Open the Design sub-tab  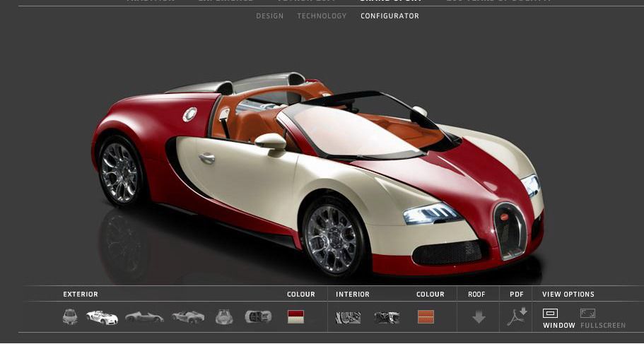point(269,16)
